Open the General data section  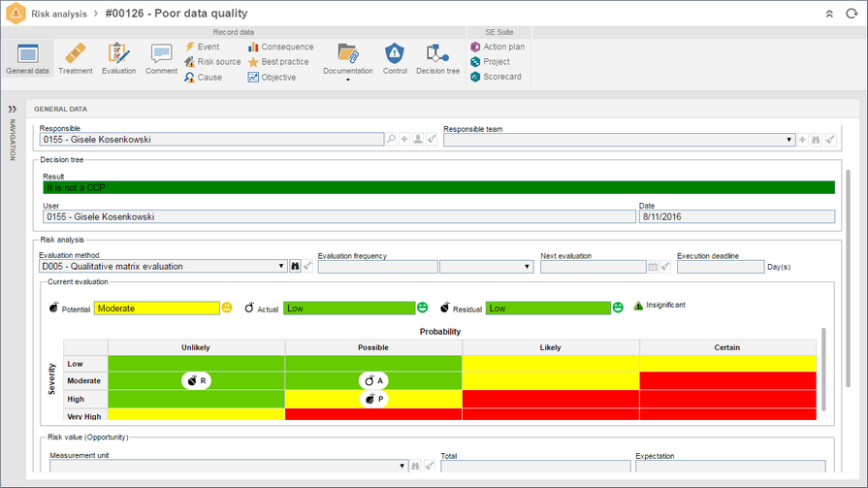[x=28, y=59]
